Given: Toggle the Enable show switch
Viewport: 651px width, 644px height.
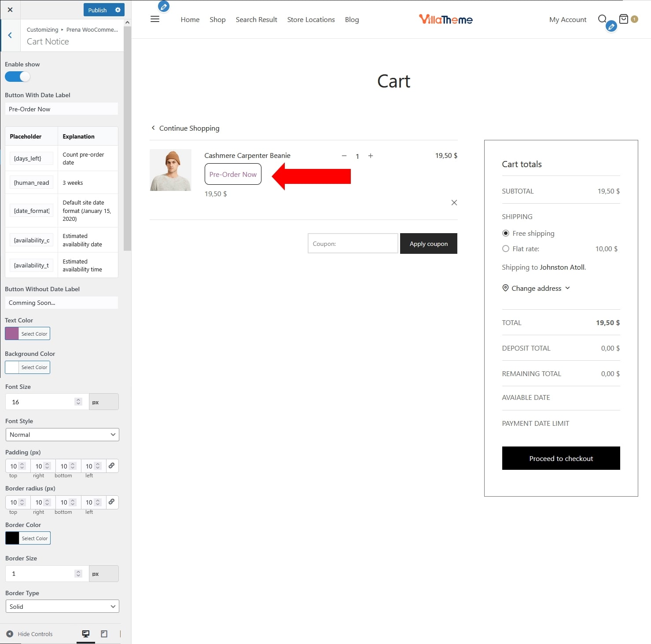Looking at the screenshot, I should point(18,77).
